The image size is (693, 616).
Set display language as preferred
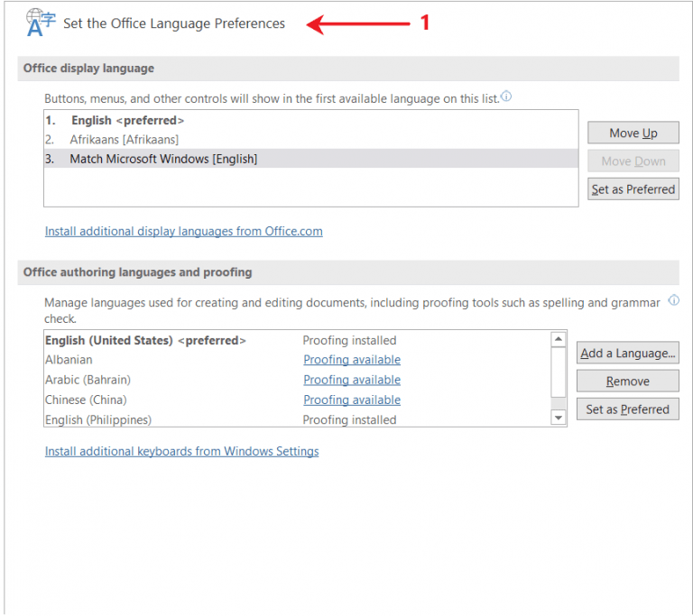coord(633,189)
